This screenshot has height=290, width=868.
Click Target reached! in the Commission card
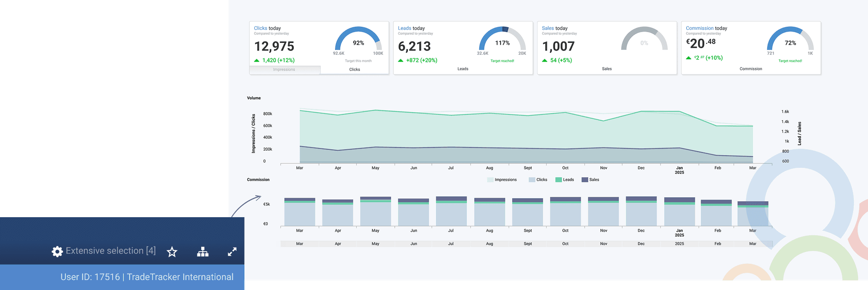pos(790,61)
